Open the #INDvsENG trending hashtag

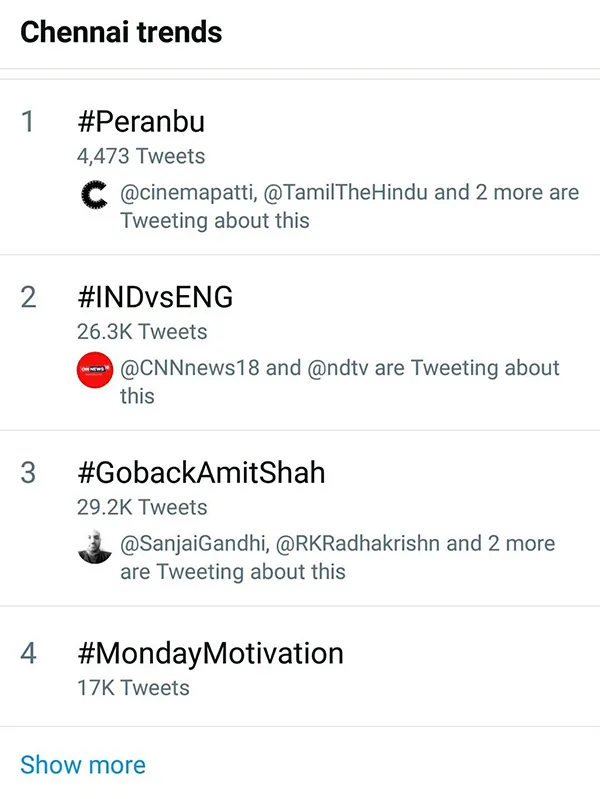point(155,297)
